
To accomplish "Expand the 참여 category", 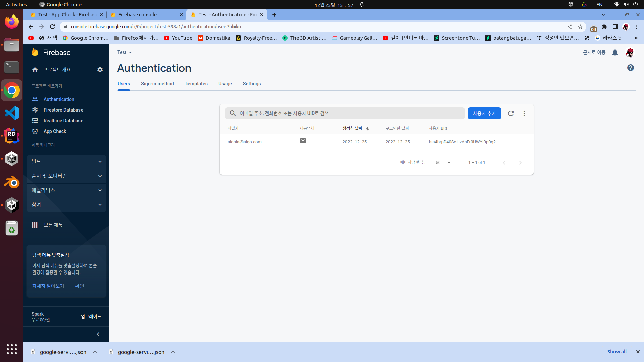I will 66,205.
